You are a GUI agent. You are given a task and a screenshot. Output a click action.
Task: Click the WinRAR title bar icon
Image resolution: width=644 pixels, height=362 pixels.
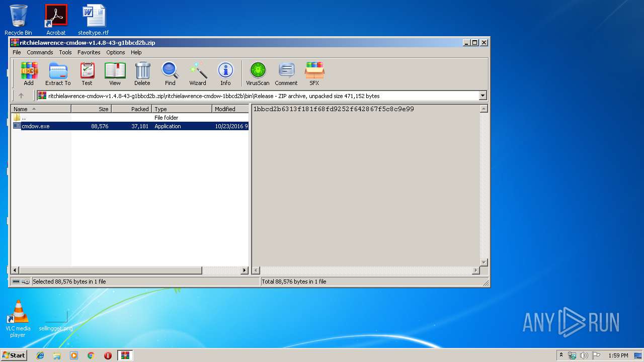click(x=15, y=43)
